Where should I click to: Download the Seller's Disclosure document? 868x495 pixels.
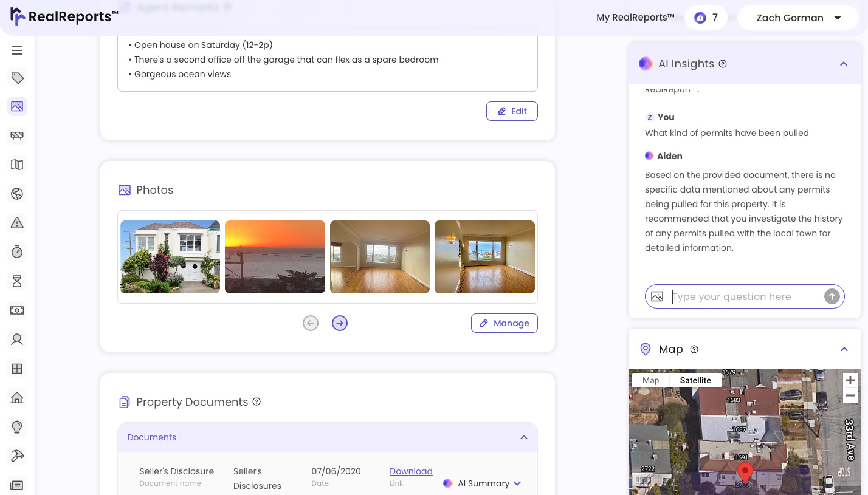411,471
